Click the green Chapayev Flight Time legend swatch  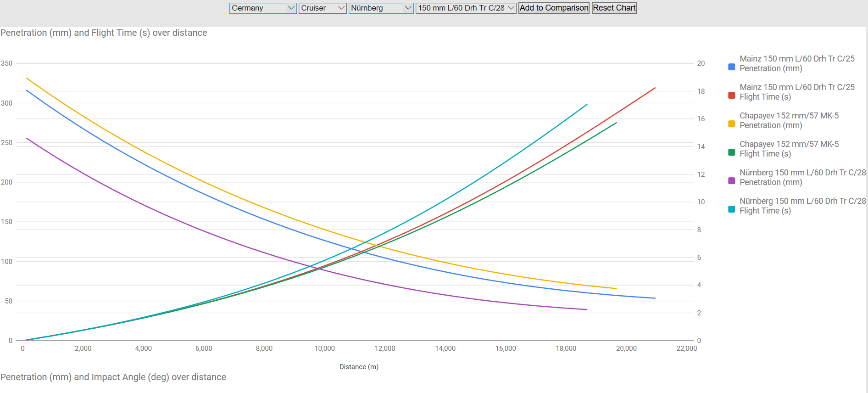(x=732, y=152)
